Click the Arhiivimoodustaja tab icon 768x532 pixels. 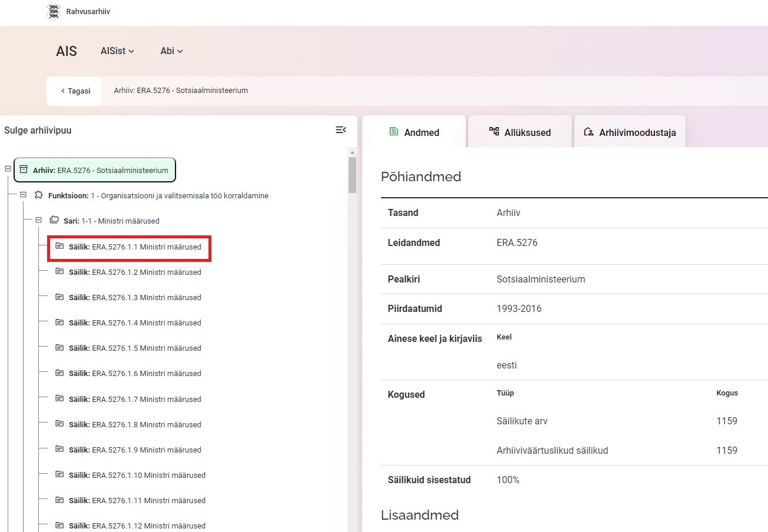pyautogui.click(x=588, y=132)
